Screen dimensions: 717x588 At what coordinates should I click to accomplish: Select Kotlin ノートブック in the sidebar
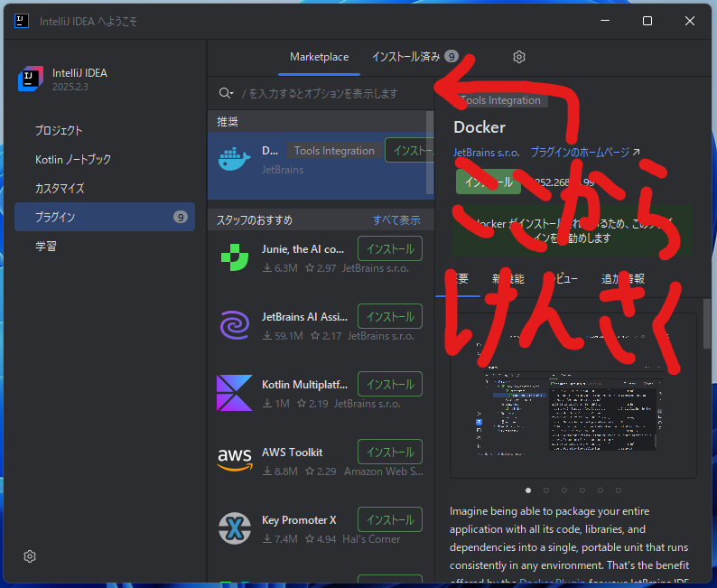click(105, 159)
